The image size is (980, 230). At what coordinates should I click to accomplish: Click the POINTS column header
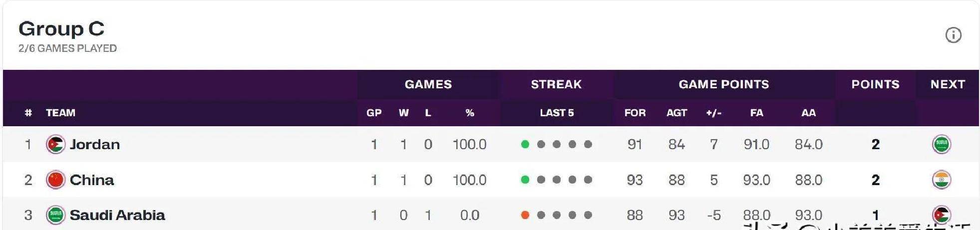[x=875, y=84]
